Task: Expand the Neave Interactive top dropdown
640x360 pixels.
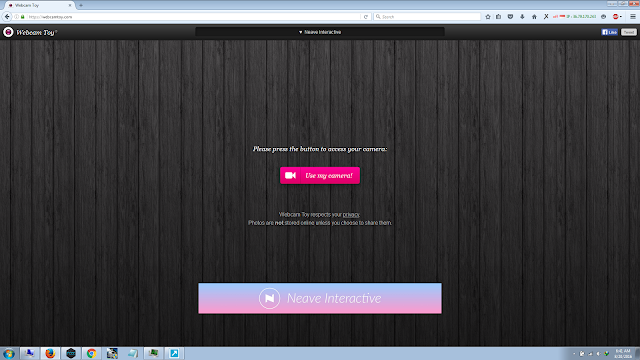Action: coord(320,32)
